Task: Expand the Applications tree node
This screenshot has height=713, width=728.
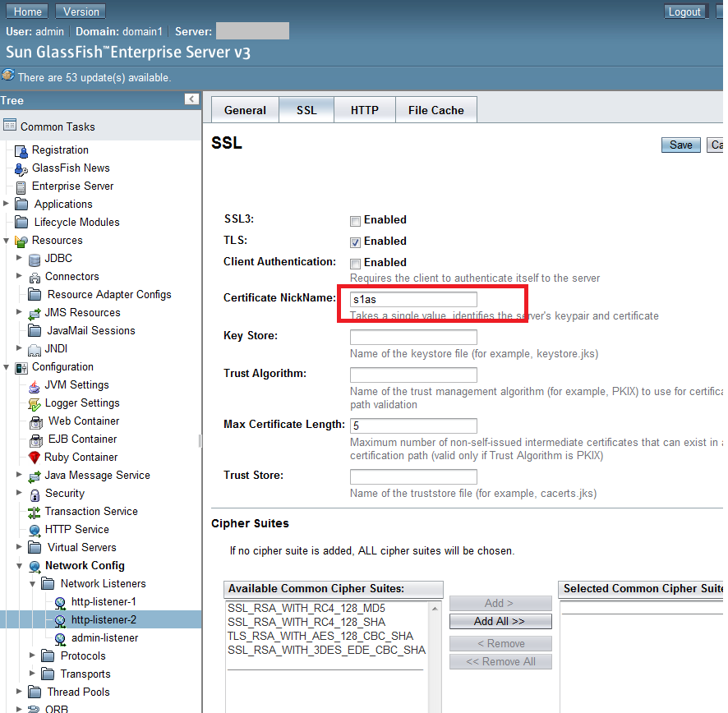Action: [x=6, y=203]
